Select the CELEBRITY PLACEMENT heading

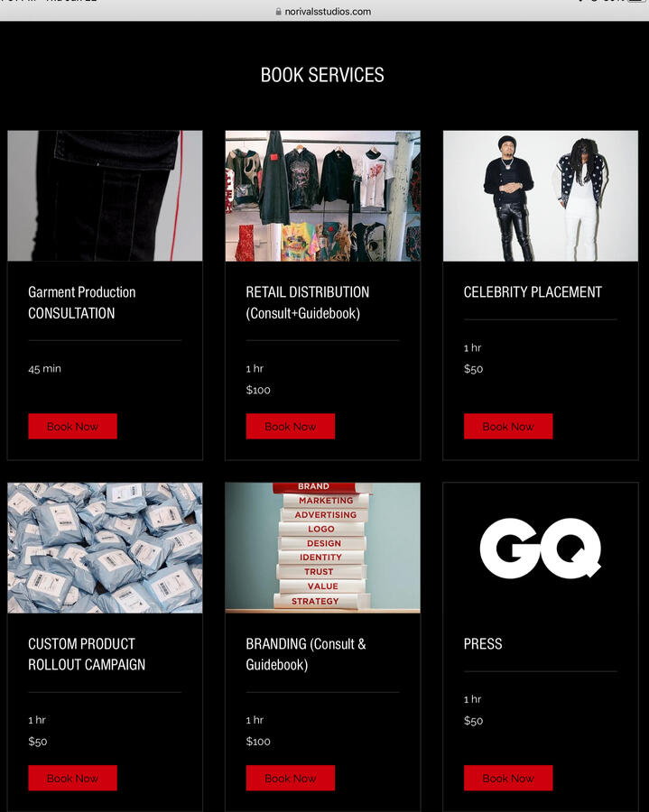click(x=533, y=292)
